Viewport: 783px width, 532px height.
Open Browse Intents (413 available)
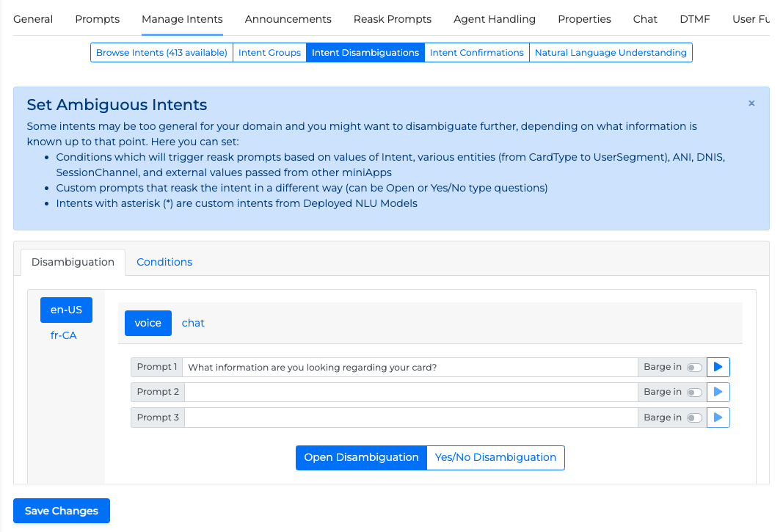coord(161,53)
